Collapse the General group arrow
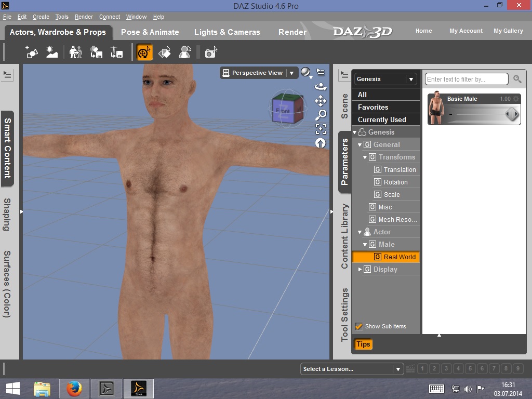This screenshot has width=532, height=399. point(360,145)
